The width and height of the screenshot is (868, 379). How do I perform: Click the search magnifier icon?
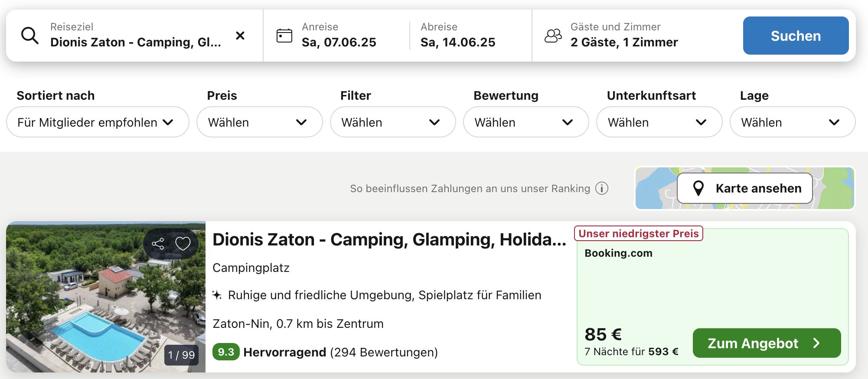pyautogui.click(x=30, y=36)
